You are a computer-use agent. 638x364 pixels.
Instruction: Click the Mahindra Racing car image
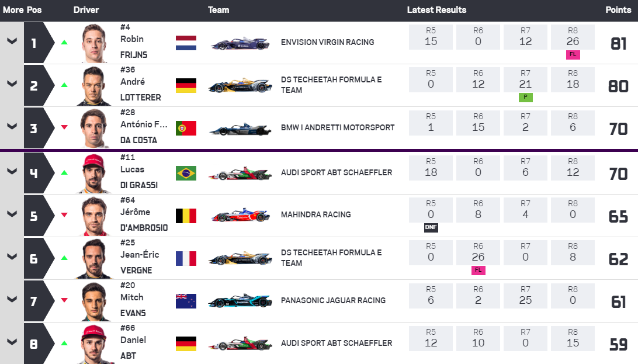[241, 216]
